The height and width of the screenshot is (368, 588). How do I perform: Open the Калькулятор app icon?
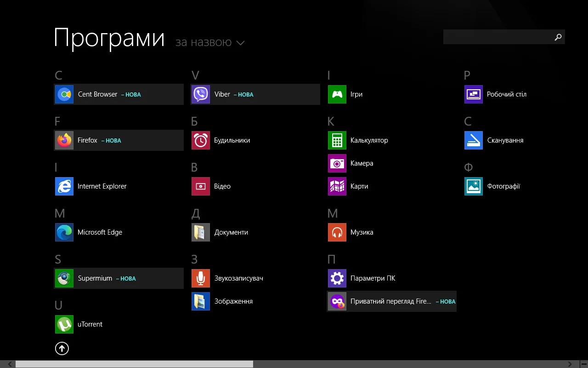click(x=337, y=140)
